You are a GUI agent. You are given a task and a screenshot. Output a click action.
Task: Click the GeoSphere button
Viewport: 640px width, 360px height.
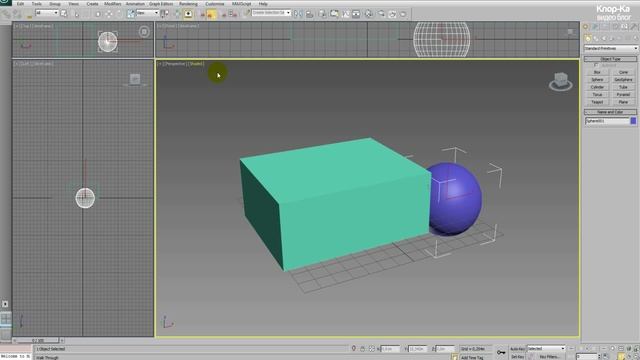(x=623, y=80)
